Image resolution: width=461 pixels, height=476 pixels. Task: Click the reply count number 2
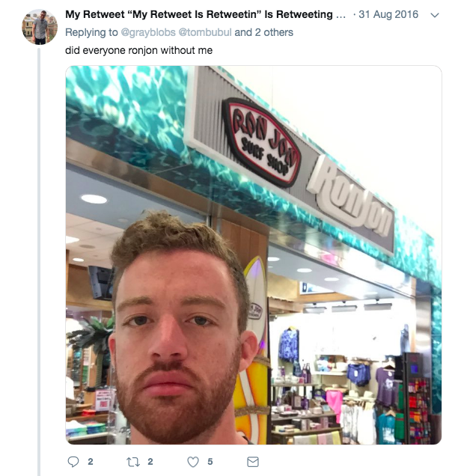click(90, 462)
